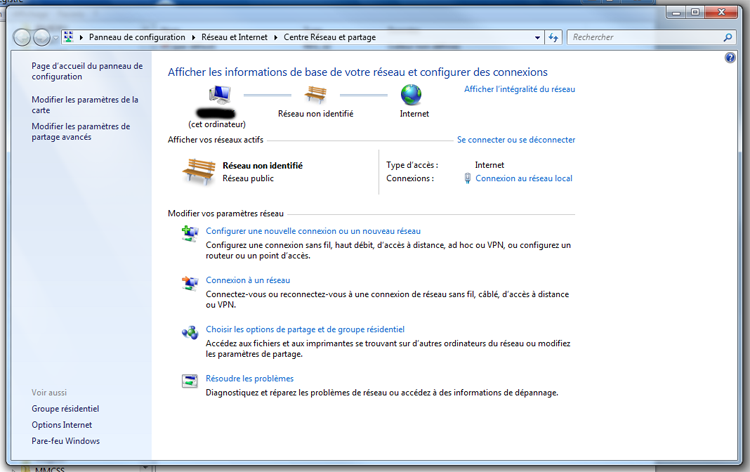Click the Réseau public network type link
Image resolution: width=750 pixels, height=472 pixels.
click(248, 178)
